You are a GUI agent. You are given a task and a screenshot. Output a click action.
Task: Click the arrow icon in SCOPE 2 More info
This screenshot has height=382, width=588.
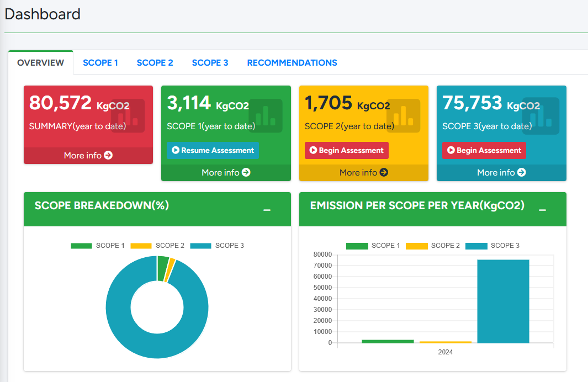(x=384, y=173)
